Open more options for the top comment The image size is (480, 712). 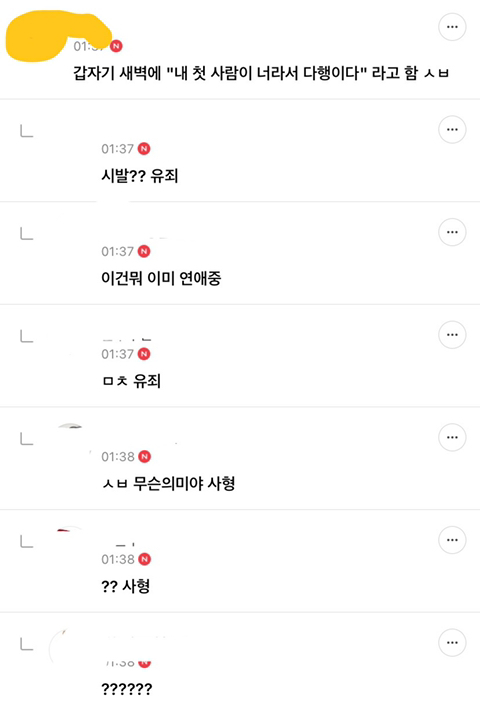(x=452, y=27)
